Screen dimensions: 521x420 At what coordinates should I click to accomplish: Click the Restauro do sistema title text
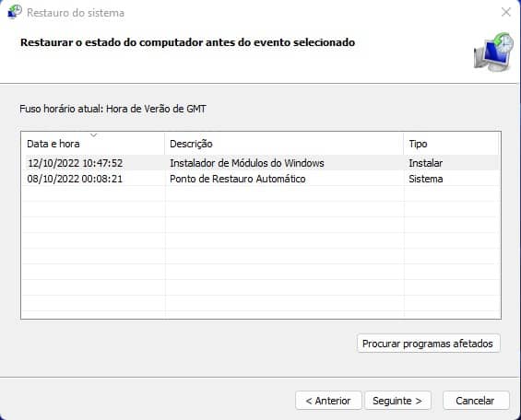point(76,13)
